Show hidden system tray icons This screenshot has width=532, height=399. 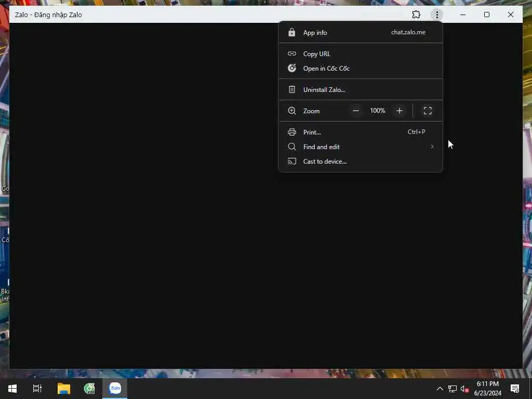pos(440,389)
